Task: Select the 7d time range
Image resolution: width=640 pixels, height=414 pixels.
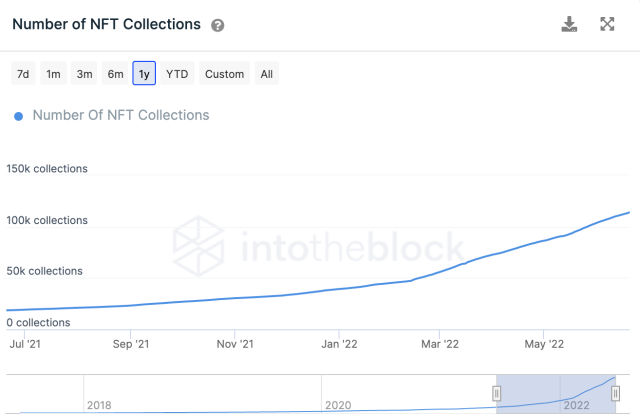Action: point(22,74)
